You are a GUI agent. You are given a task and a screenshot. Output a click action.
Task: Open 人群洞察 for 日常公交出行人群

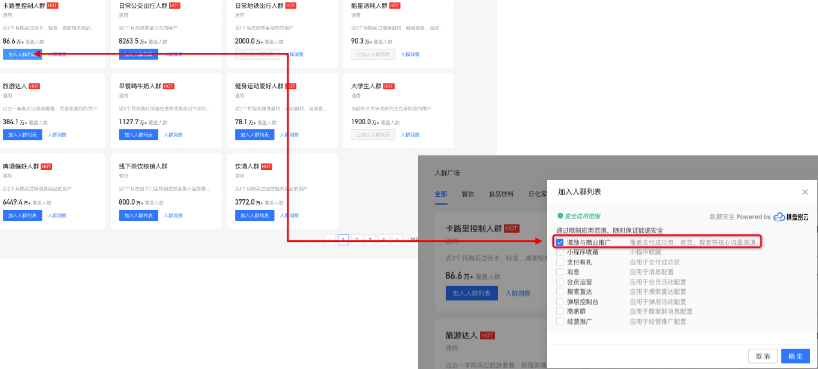[x=173, y=54]
